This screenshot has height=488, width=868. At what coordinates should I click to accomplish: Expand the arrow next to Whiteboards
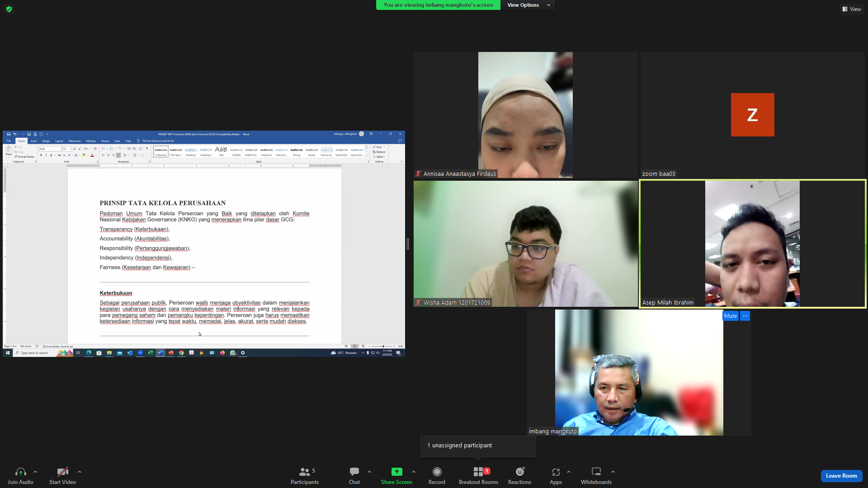pyautogui.click(x=613, y=472)
